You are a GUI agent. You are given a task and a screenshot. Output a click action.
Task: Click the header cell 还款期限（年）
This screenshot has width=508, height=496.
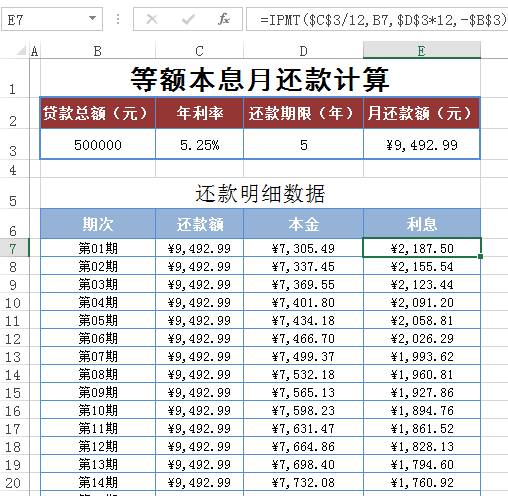tap(303, 113)
